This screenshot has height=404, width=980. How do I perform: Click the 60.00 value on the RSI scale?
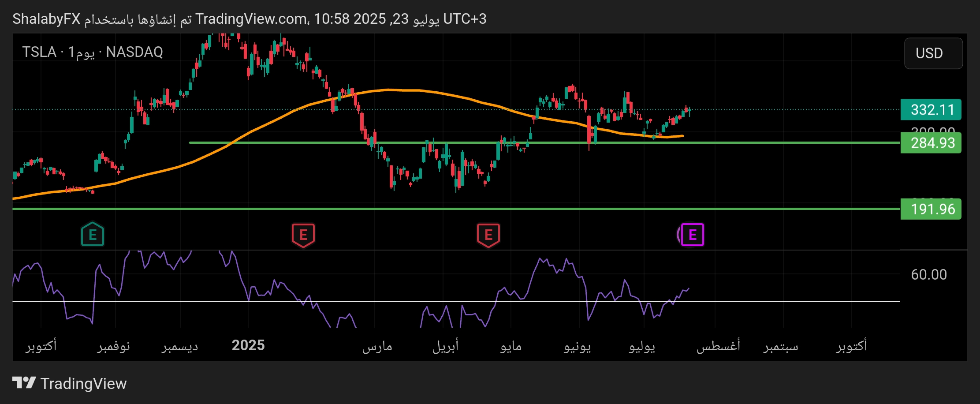click(929, 275)
